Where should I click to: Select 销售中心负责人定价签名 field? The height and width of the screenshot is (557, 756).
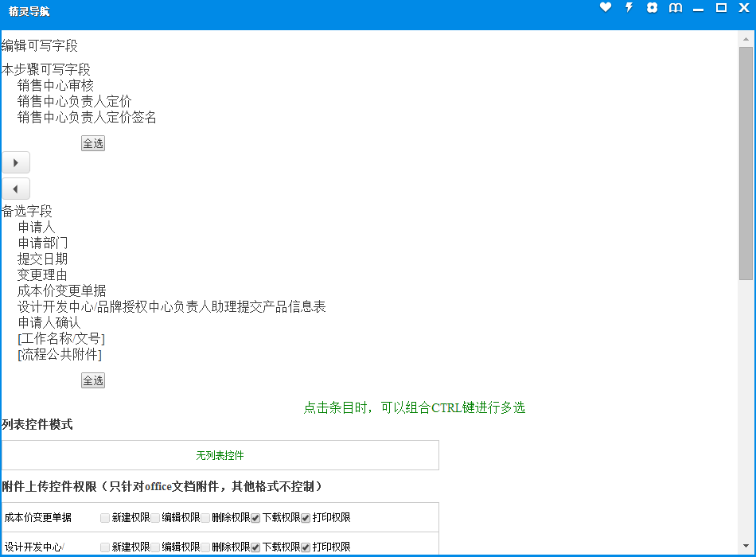87,118
